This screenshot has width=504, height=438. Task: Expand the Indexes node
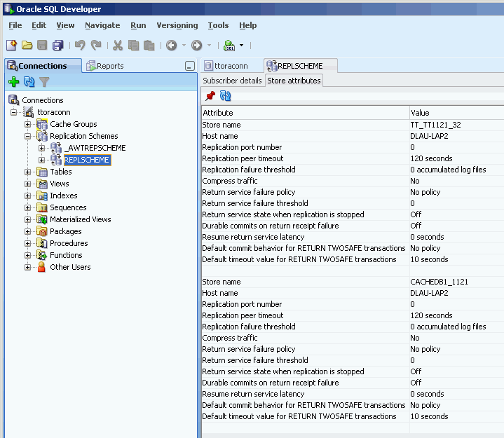pyautogui.click(x=27, y=196)
